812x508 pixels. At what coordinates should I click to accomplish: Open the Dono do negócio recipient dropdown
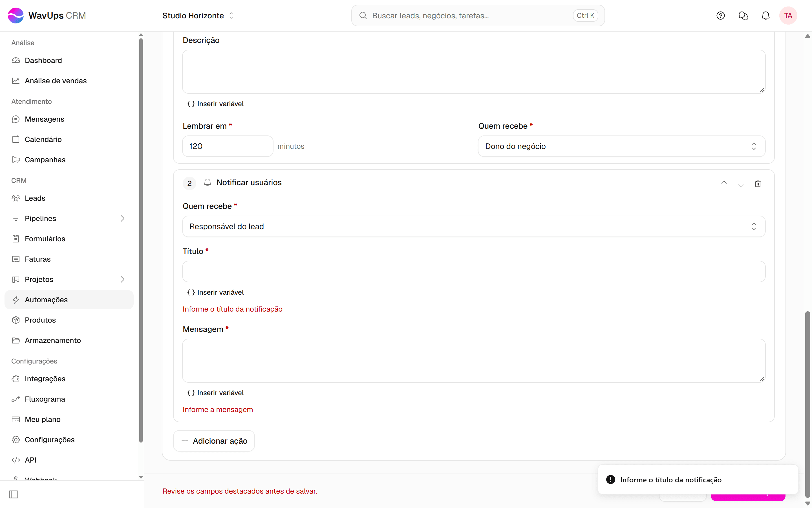(621, 146)
